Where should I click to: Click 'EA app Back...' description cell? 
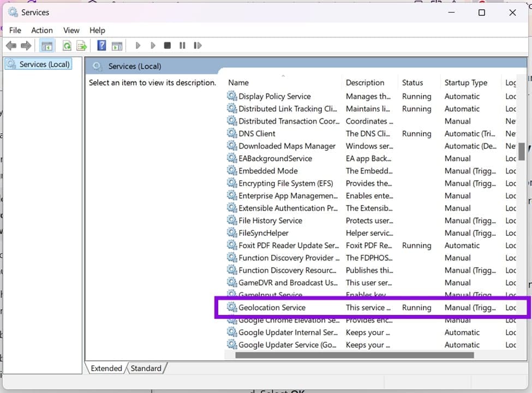(x=368, y=158)
